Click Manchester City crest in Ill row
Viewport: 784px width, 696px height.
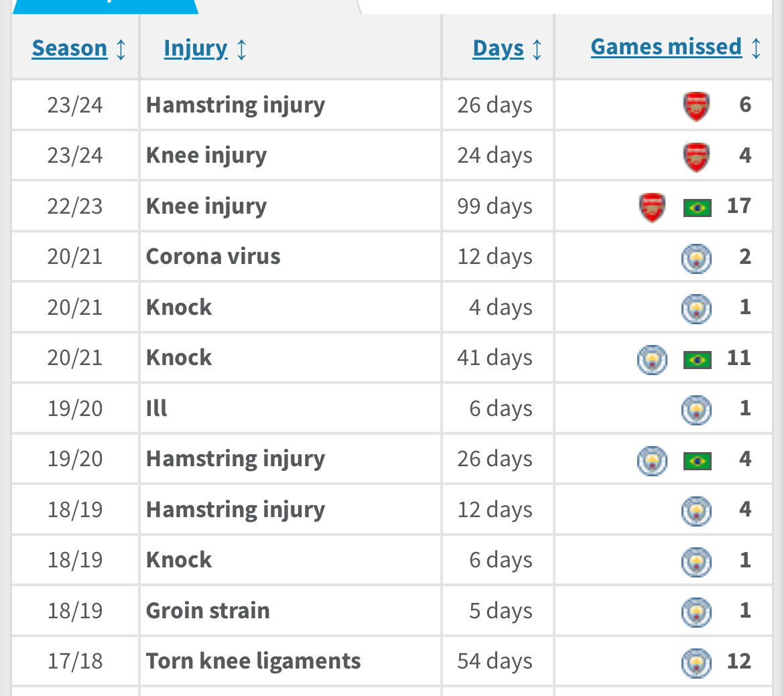click(x=696, y=410)
